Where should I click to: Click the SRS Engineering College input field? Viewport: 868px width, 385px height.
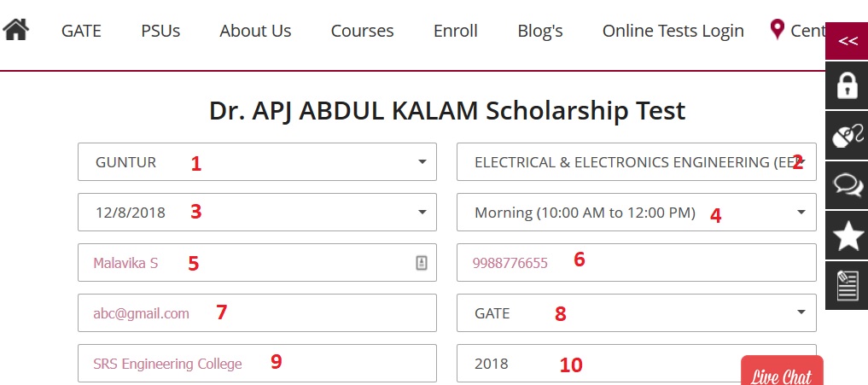(257, 364)
